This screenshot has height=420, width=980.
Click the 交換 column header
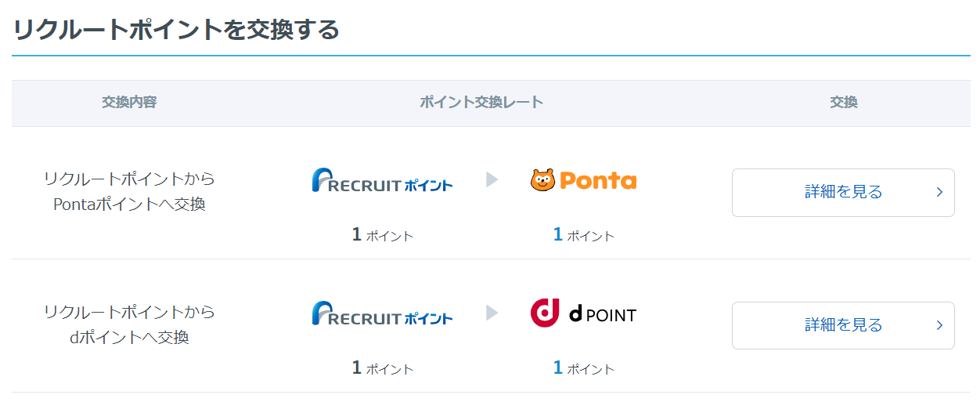pyautogui.click(x=843, y=102)
